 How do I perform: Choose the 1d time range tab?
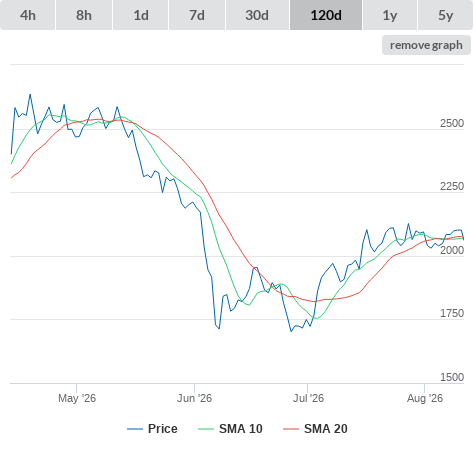(x=141, y=15)
